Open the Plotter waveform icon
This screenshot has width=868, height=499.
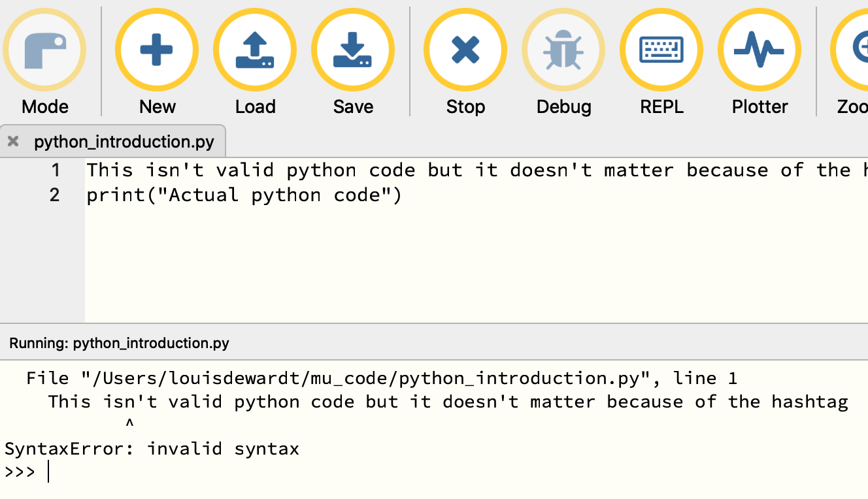tap(759, 50)
